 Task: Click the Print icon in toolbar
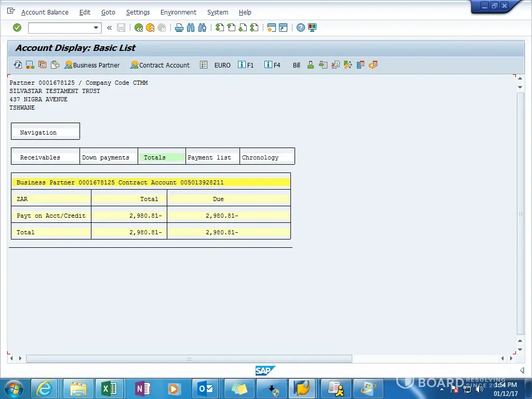point(179,28)
